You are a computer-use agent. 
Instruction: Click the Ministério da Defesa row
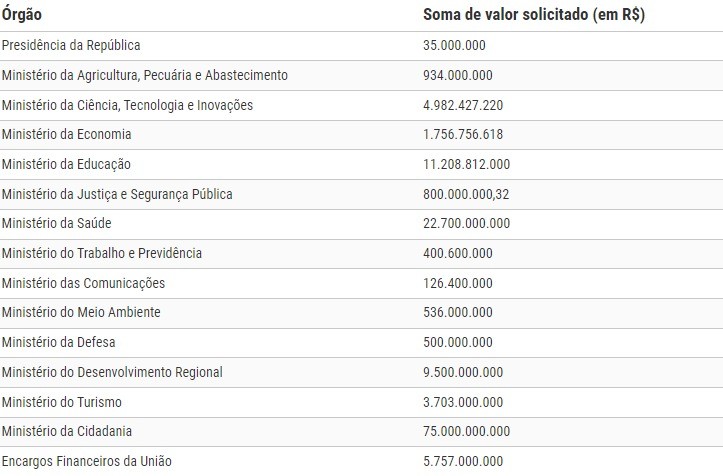(362, 342)
